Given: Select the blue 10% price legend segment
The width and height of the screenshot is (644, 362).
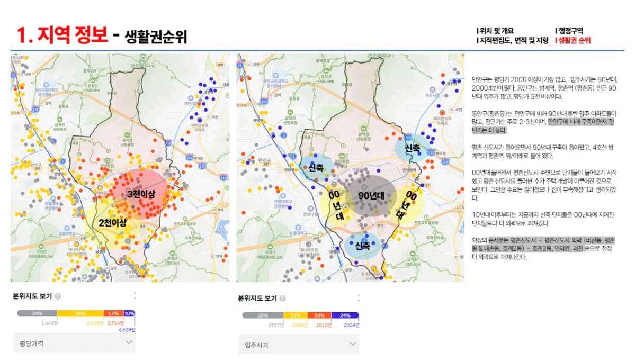Looking at the screenshot, I should [129, 313].
